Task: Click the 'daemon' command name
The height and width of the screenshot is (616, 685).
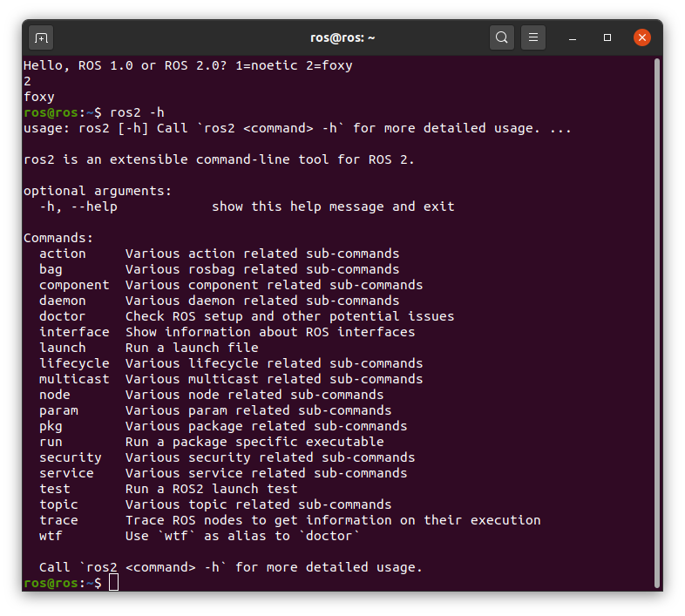Action: click(63, 301)
